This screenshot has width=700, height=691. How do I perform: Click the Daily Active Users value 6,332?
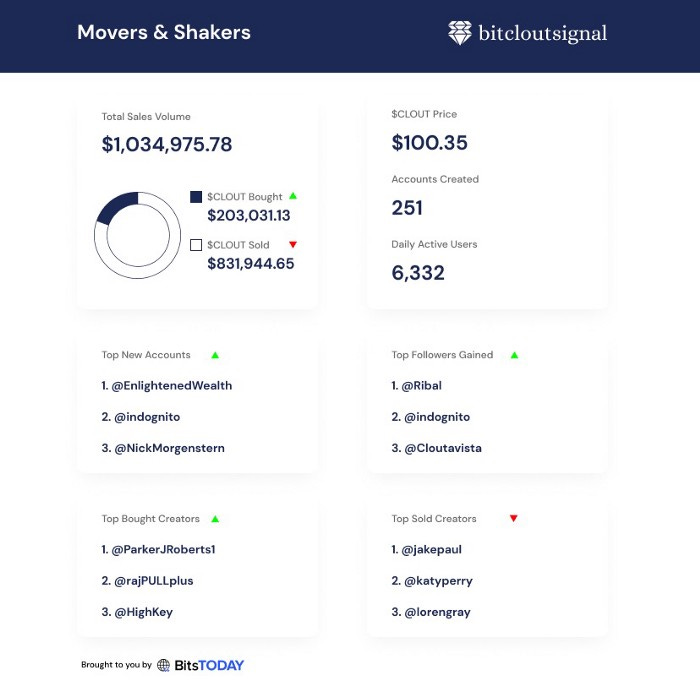[x=418, y=273]
